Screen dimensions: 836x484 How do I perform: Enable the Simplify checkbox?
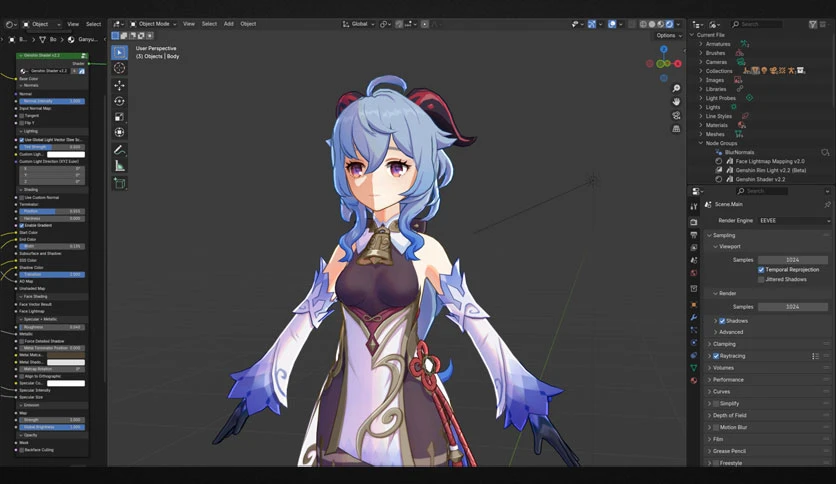(x=716, y=404)
